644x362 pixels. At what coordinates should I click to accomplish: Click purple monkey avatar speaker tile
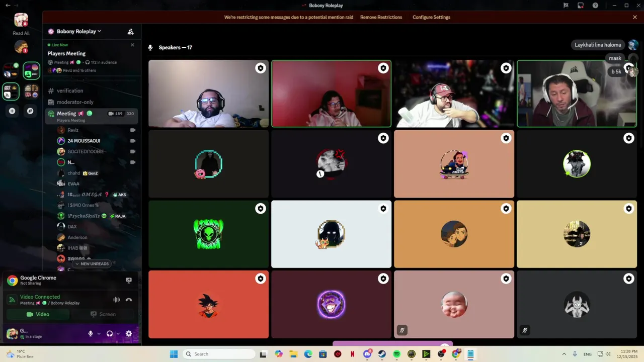pyautogui.click(x=331, y=305)
